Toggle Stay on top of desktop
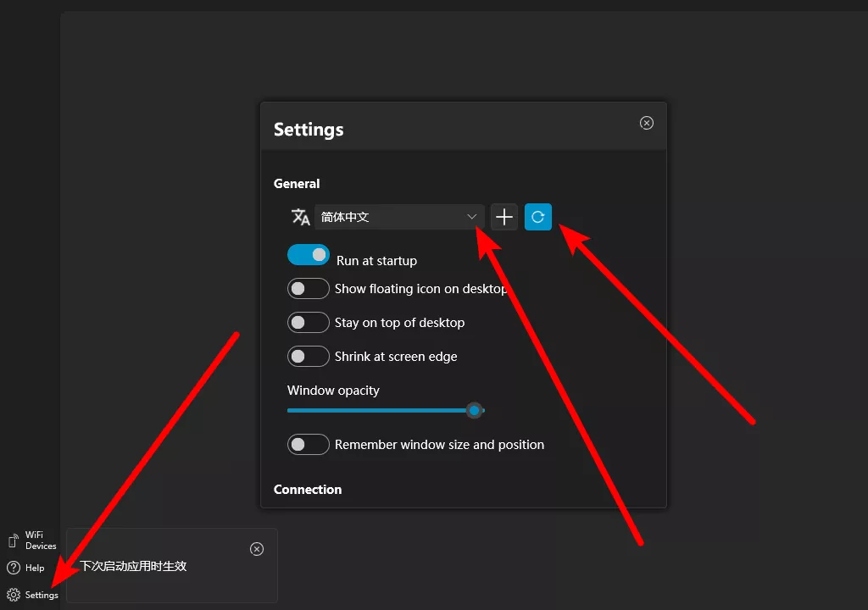868x610 pixels. (x=309, y=322)
